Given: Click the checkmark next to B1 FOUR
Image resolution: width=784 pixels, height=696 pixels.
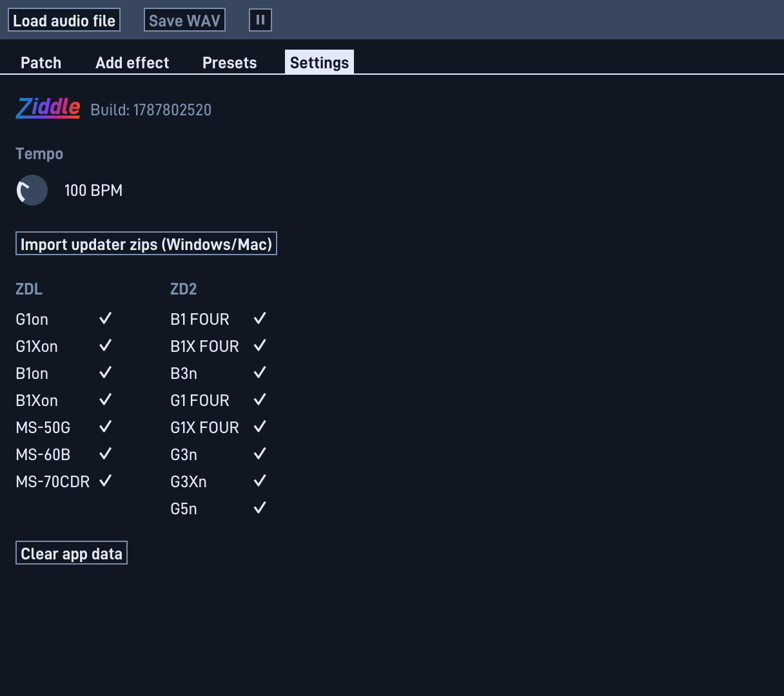Looking at the screenshot, I should pos(260,318).
